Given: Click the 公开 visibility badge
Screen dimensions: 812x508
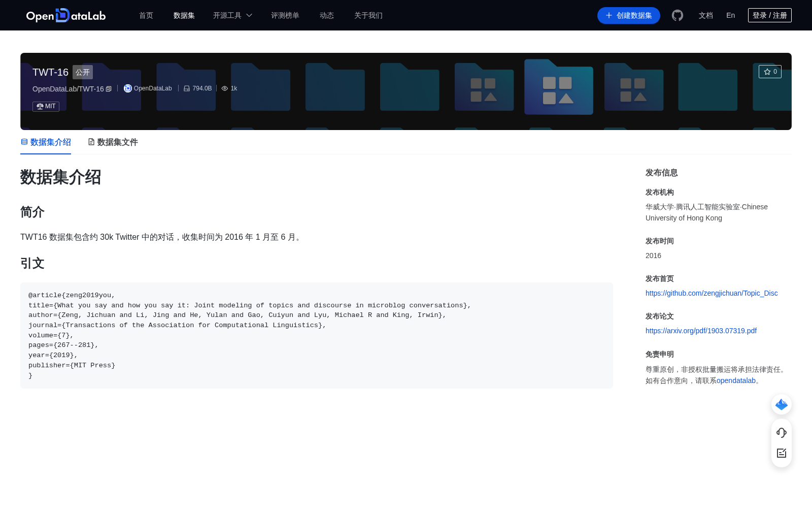Looking at the screenshot, I should point(83,72).
